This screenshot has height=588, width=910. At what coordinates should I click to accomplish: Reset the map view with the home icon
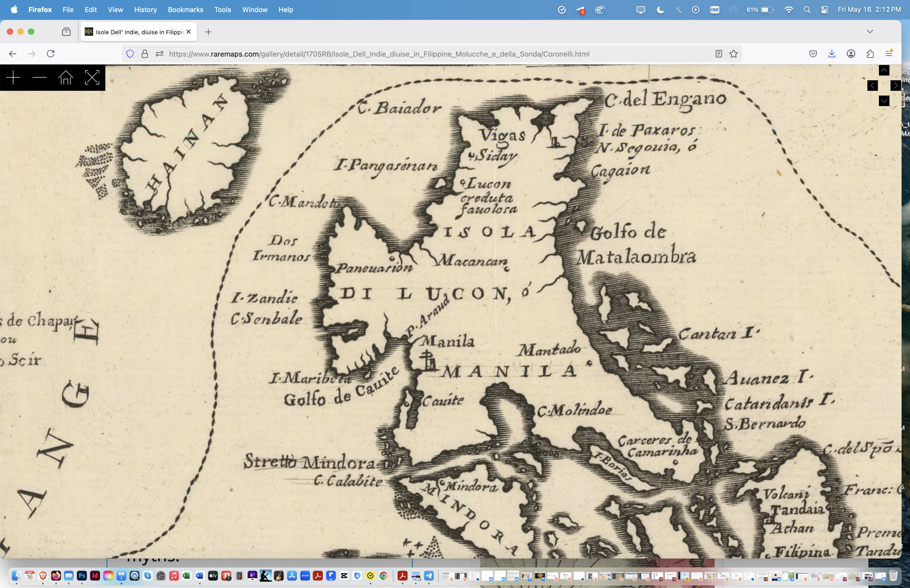pyautogui.click(x=66, y=77)
